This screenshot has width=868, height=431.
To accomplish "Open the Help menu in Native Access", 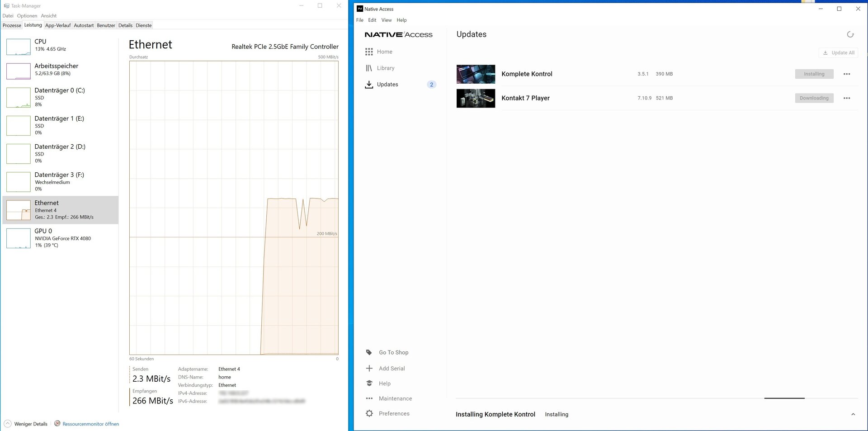I will pyautogui.click(x=401, y=20).
